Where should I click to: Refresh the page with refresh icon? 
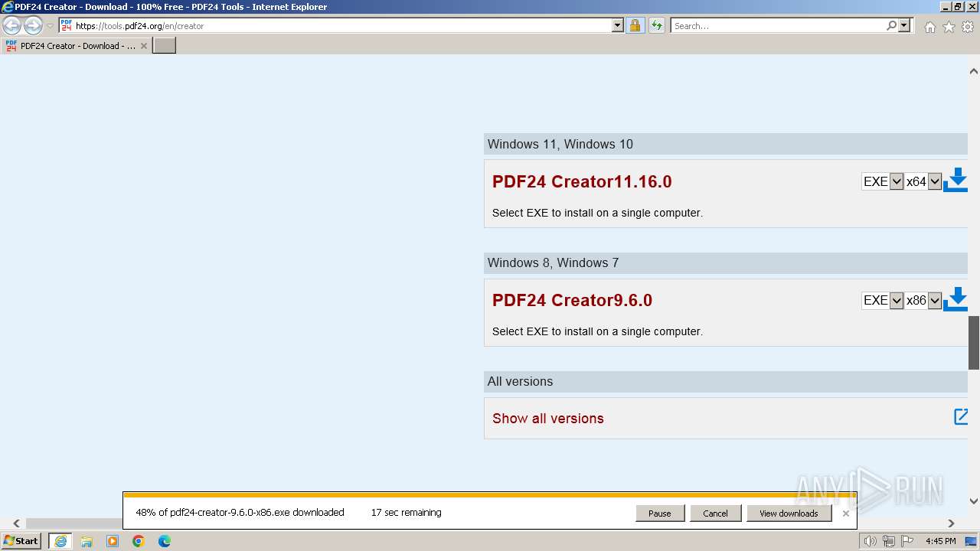pos(656,25)
